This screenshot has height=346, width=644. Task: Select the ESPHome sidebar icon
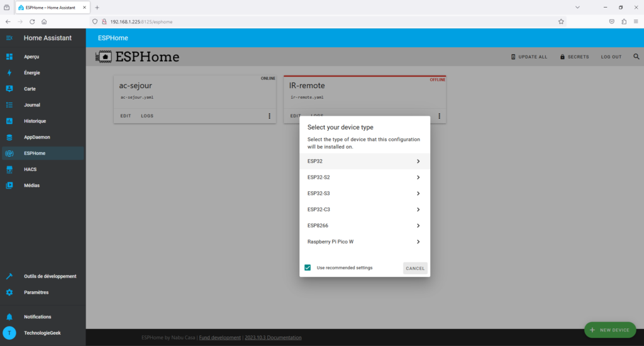click(x=9, y=153)
